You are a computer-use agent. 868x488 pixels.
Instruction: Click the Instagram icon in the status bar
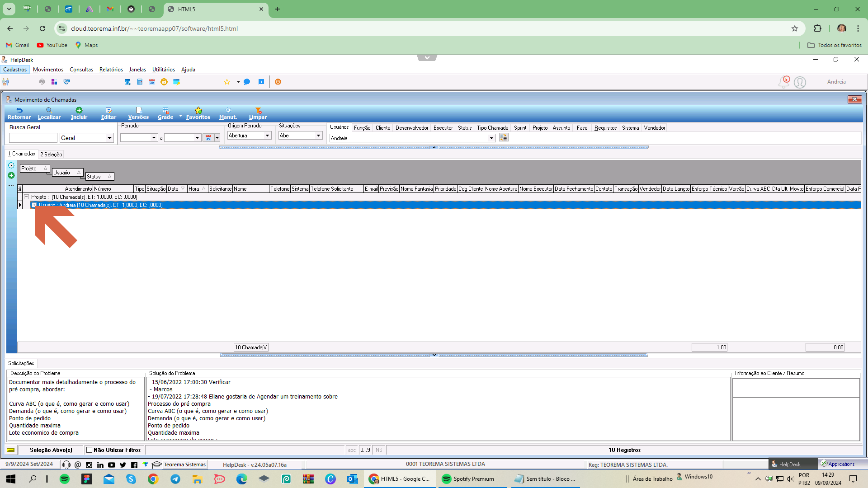(89, 465)
